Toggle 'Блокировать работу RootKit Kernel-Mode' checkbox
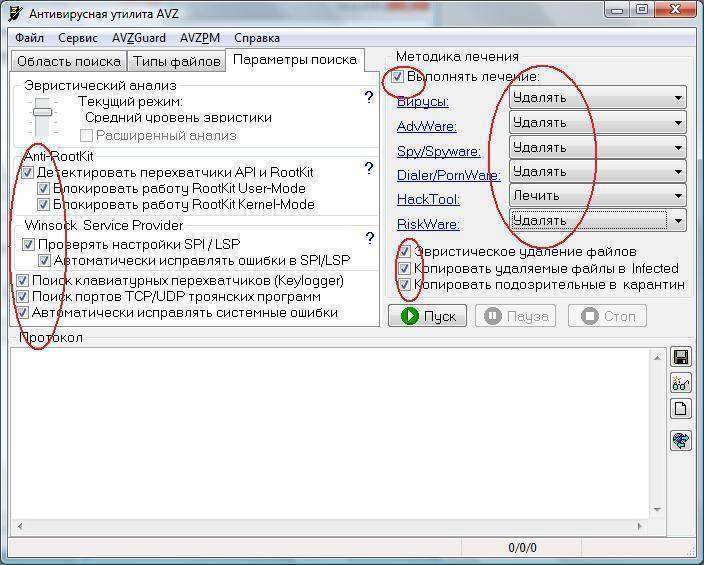The height and width of the screenshot is (565, 704). coord(43,204)
